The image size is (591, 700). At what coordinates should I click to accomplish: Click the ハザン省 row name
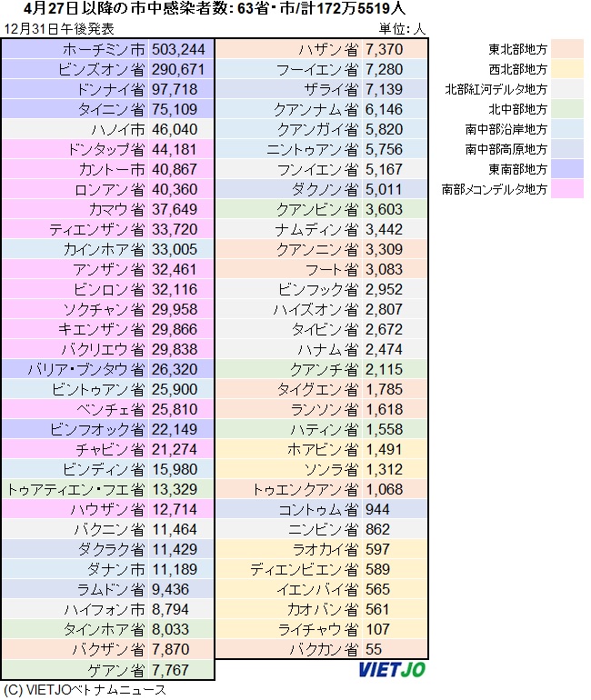click(328, 50)
